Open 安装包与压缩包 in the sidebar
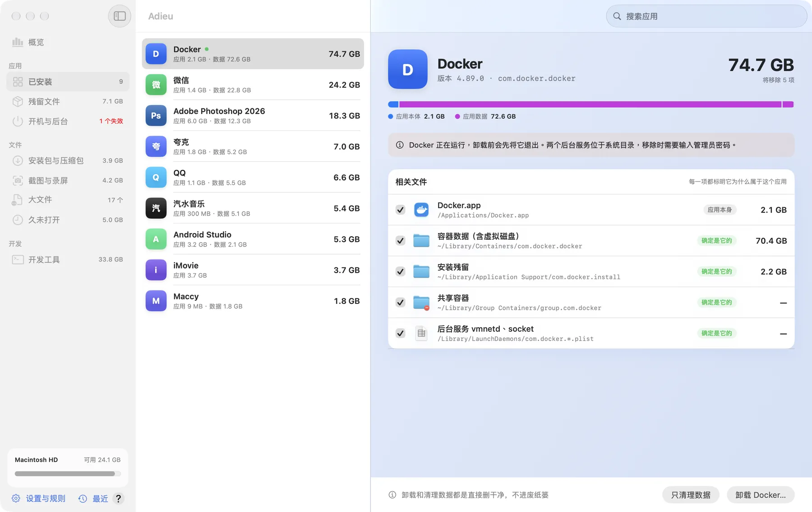The image size is (812, 512). click(x=68, y=161)
